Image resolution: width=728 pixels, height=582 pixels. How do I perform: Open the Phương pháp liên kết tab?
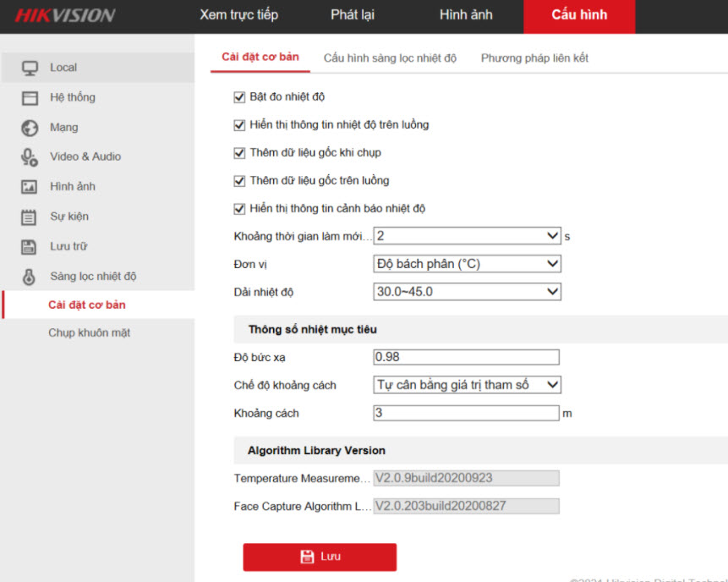(534, 58)
